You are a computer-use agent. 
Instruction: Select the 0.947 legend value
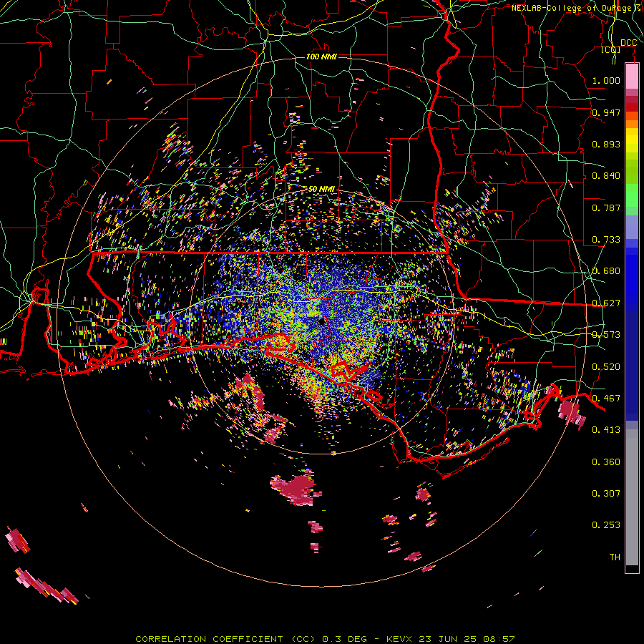606,112
